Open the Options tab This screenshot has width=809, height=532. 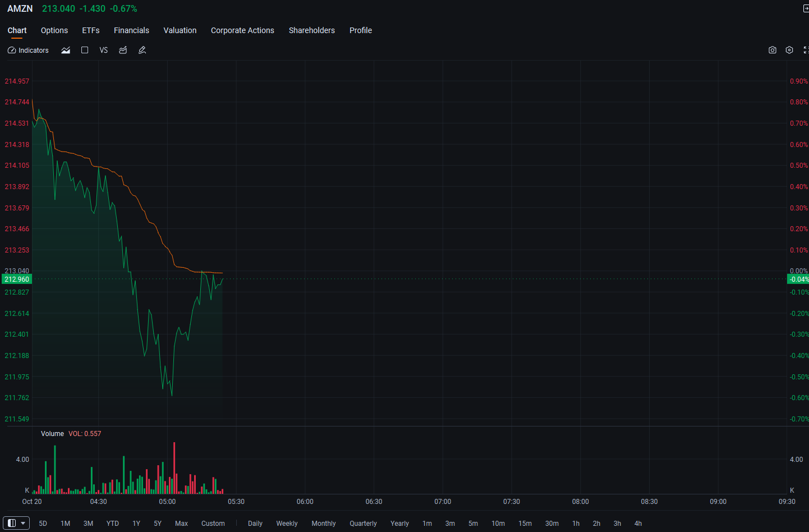(x=54, y=30)
